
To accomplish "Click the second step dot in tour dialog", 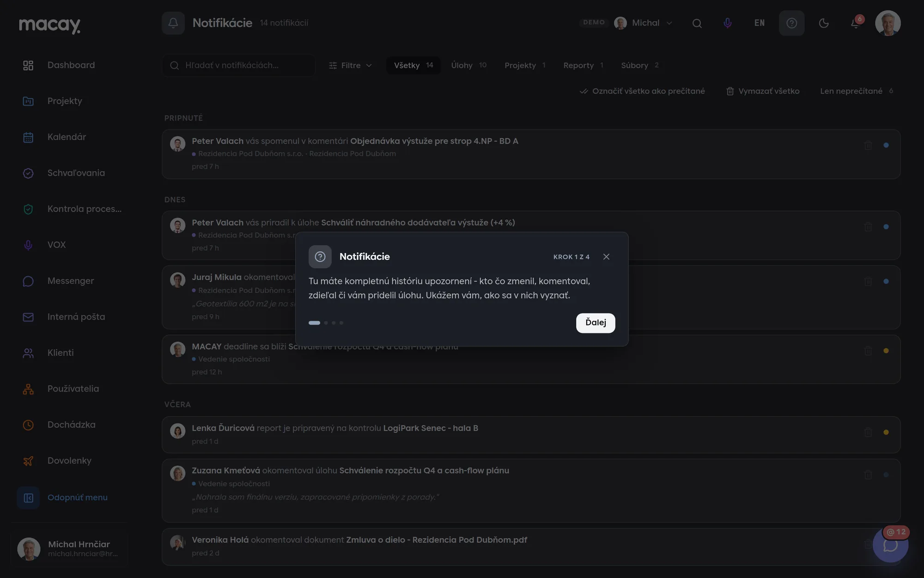I will tap(326, 323).
